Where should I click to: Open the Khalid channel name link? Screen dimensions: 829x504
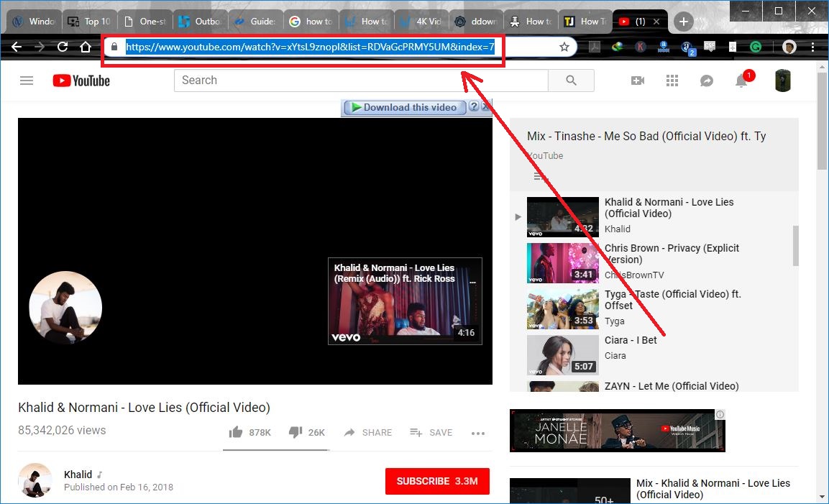point(78,475)
